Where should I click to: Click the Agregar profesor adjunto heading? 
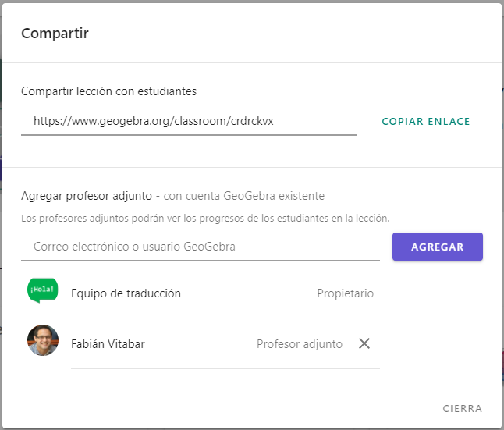pos(87,196)
